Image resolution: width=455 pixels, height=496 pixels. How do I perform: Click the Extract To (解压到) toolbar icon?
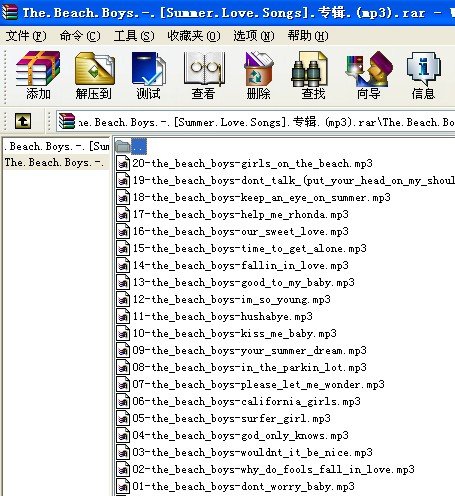coord(95,68)
